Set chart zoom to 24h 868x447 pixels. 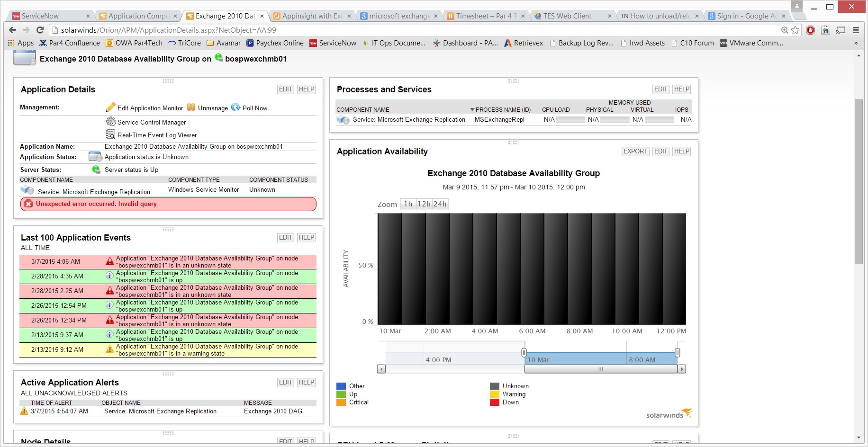440,204
